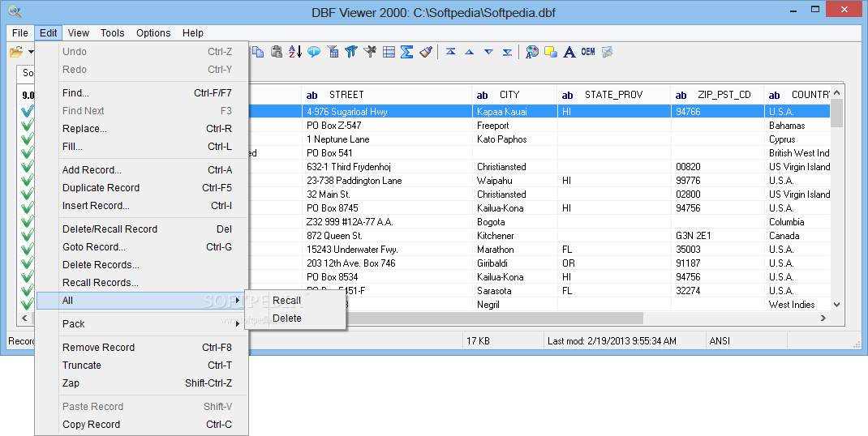This screenshot has height=436, width=868.
Task: Jump to first record arrow icon
Action: (450, 51)
